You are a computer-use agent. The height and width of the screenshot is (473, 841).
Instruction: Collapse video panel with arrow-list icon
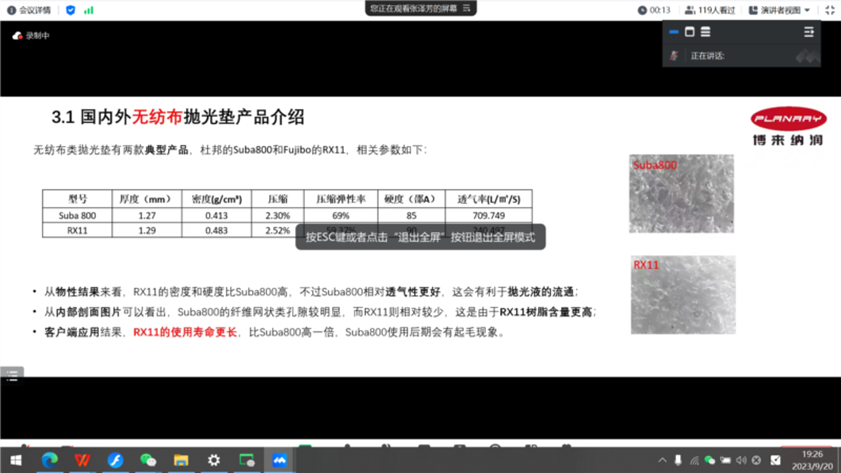[x=809, y=32]
